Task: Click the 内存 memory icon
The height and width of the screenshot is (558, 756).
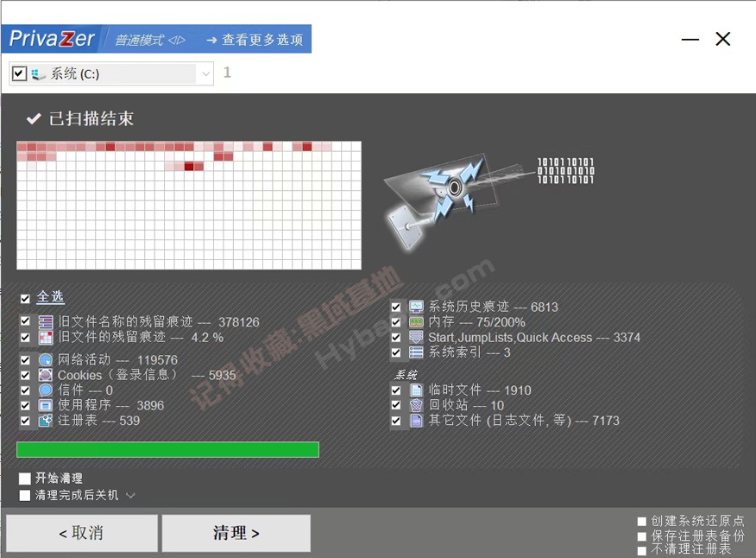Action: [416, 322]
